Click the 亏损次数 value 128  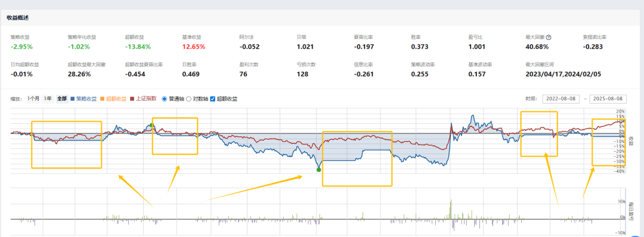(302, 74)
